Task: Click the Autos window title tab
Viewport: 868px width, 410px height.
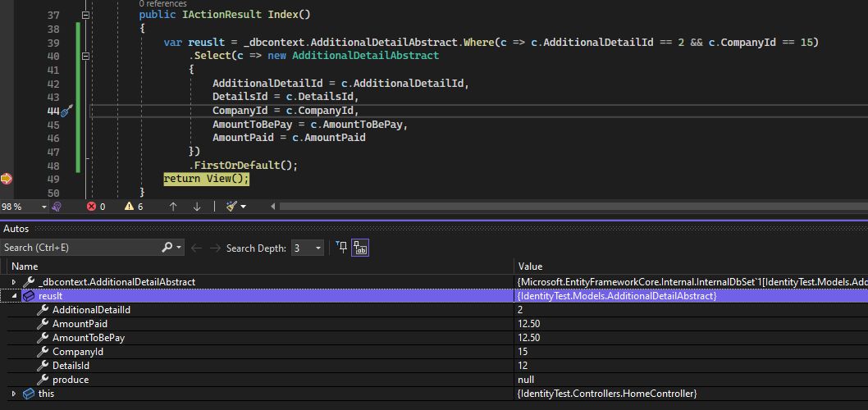Action: (x=16, y=229)
